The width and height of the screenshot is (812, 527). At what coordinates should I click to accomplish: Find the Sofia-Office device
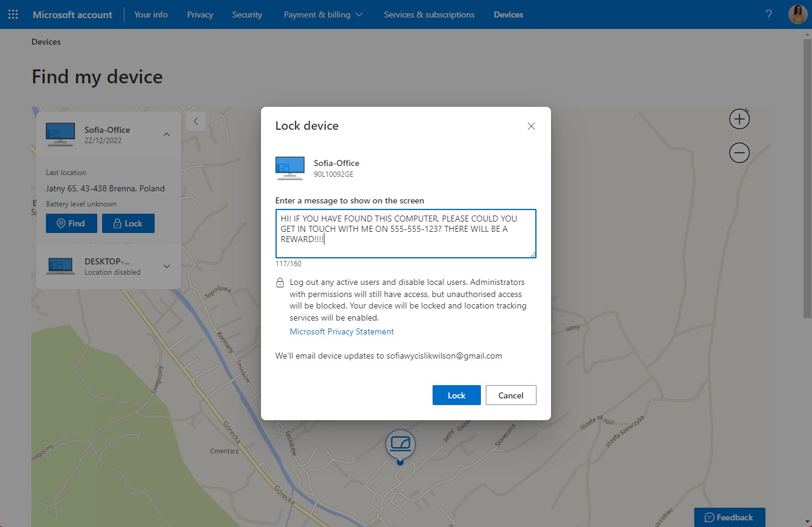(71, 223)
